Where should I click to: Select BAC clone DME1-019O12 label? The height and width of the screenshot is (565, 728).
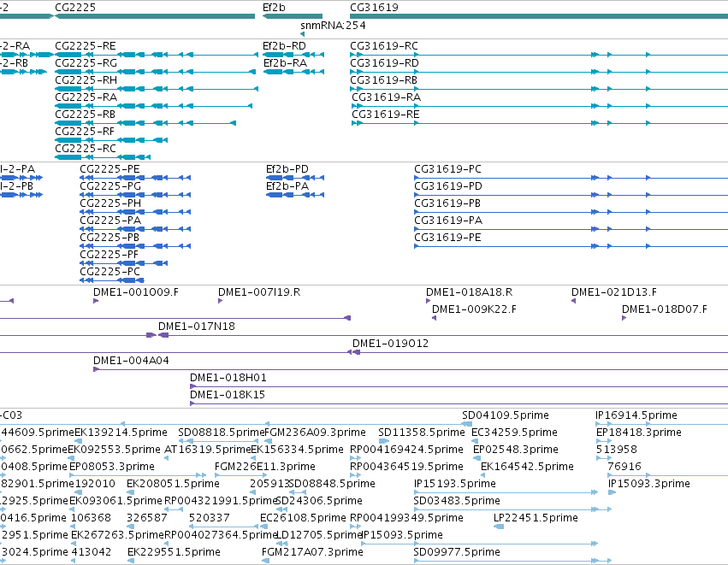(390, 344)
